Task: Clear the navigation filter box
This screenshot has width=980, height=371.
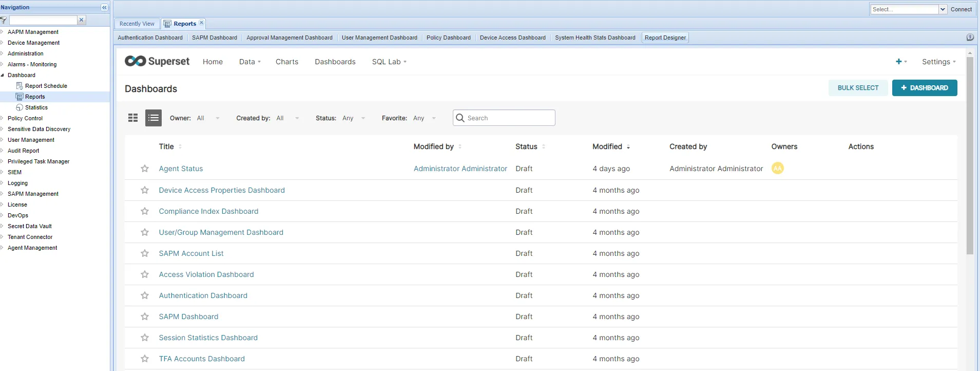Action: click(x=81, y=20)
